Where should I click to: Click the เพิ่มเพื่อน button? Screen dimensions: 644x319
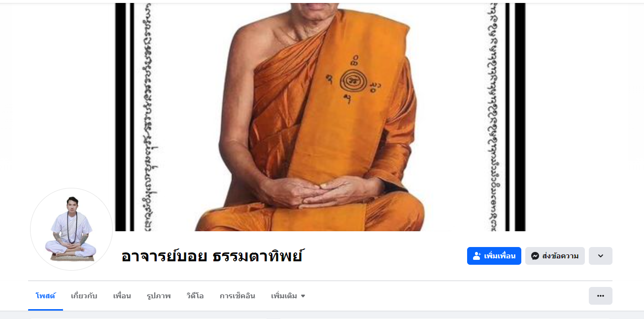(494, 256)
